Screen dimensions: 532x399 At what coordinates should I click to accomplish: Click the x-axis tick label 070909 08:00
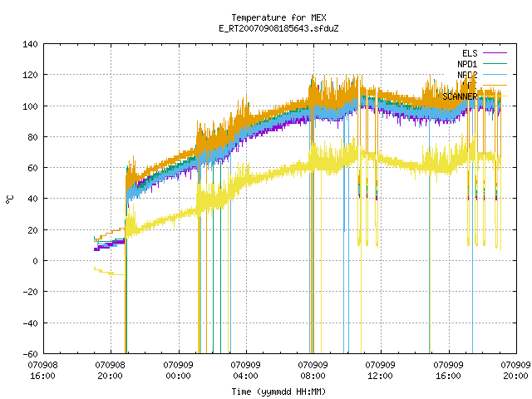[x=313, y=370]
